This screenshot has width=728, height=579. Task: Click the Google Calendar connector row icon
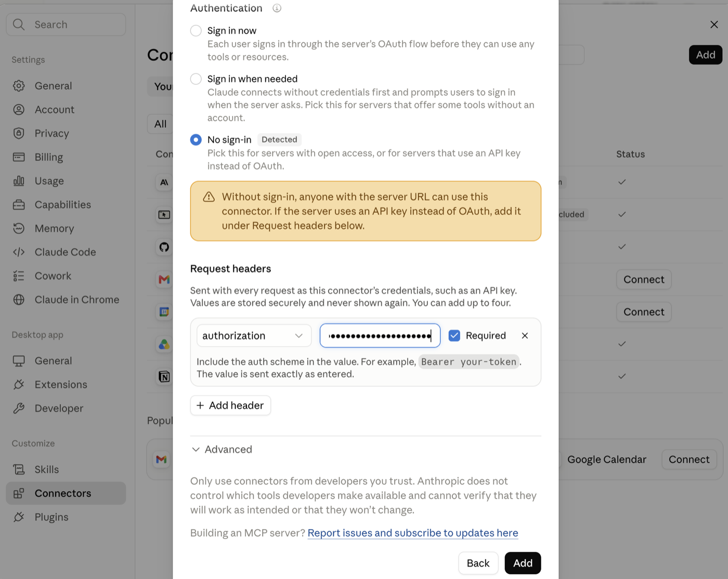(x=164, y=312)
